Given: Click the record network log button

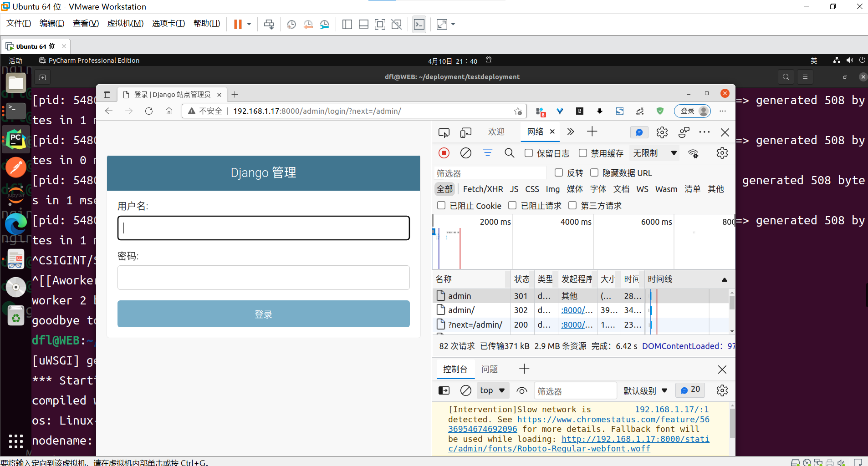Looking at the screenshot, I should pos(444,153).
